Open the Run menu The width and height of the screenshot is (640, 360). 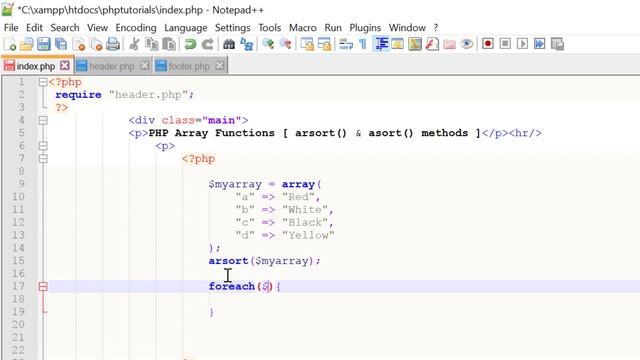333,28
